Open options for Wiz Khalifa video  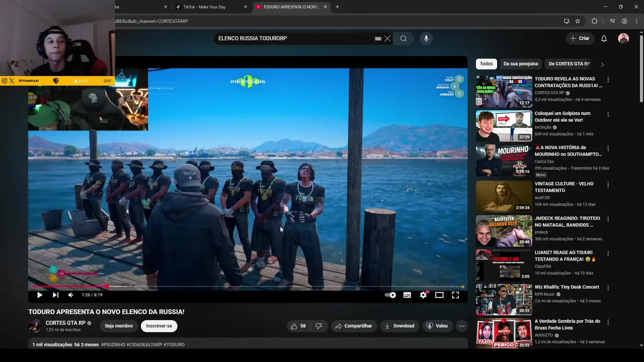point(608,288)
